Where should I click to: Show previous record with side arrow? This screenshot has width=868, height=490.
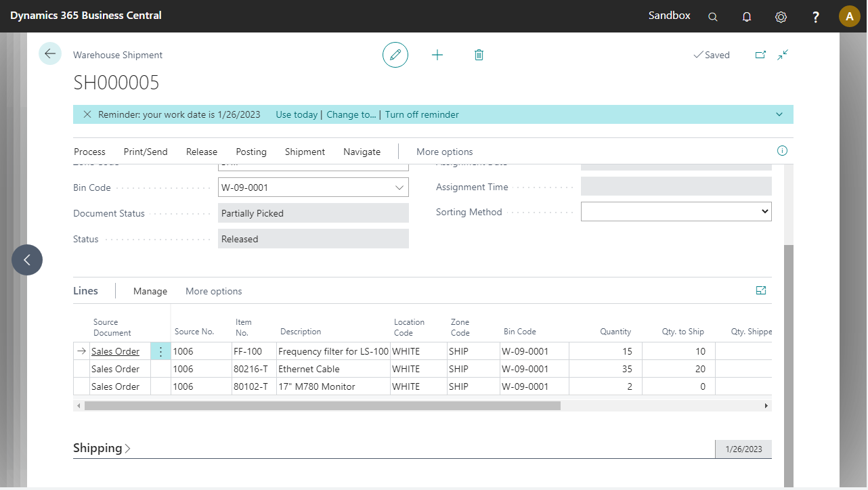tap(27, 260)
